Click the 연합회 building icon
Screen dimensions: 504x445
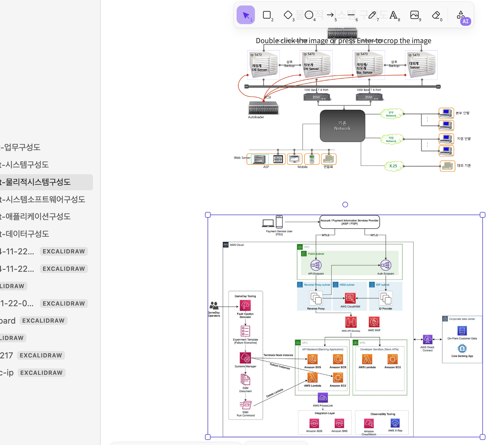(x=329, y=159)
